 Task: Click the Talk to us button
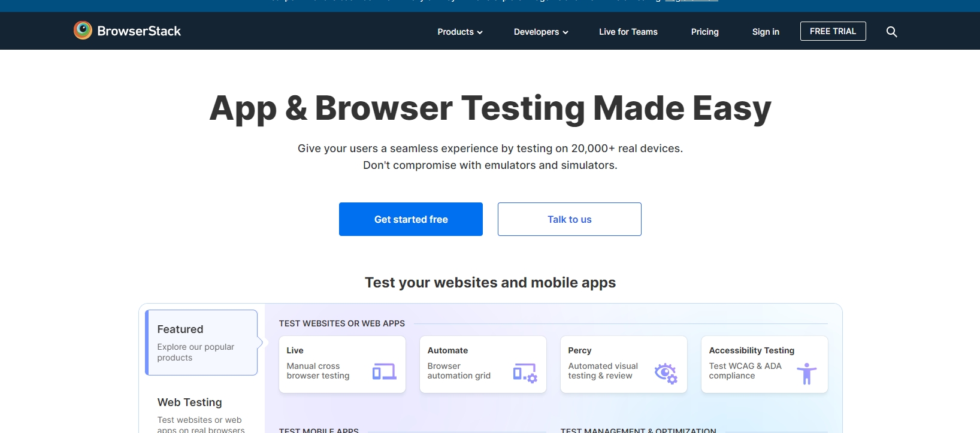[x=570, y=219]
